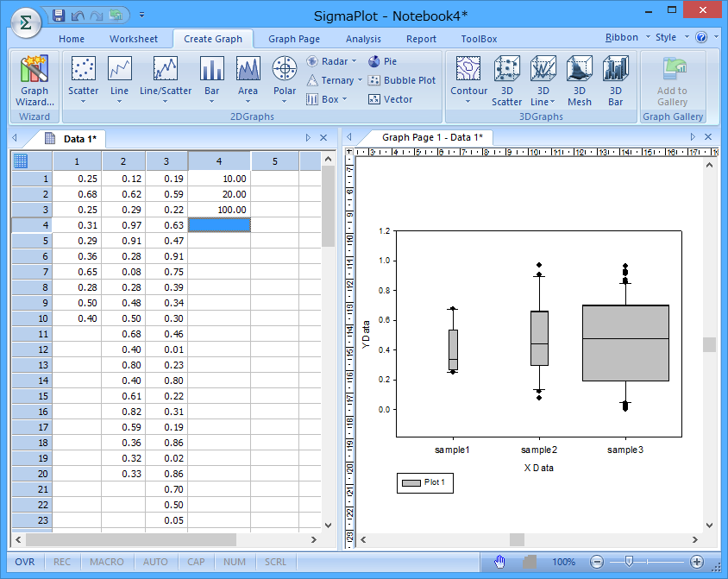Toggle the REC status indicator
728x579 pixels.
point(62,562)
